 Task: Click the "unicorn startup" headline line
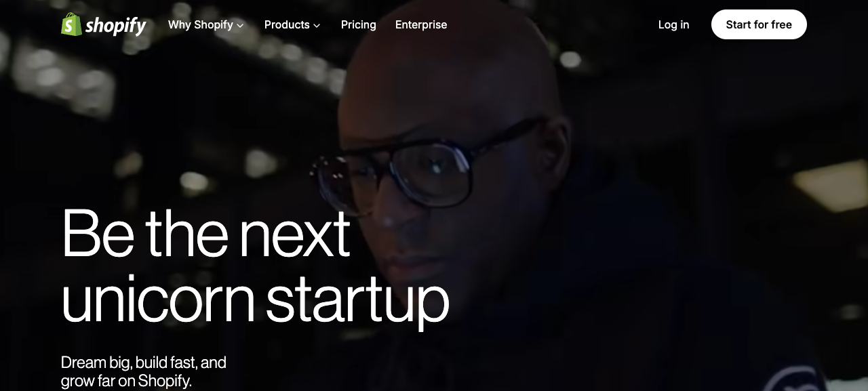pos(255,300)
